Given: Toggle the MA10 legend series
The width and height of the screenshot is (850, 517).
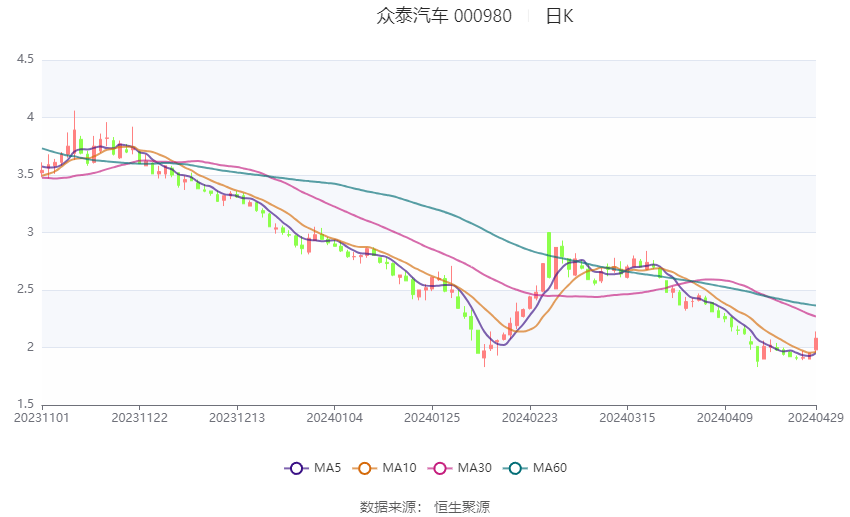Looking at the screenshot, I should coord(385,468).
